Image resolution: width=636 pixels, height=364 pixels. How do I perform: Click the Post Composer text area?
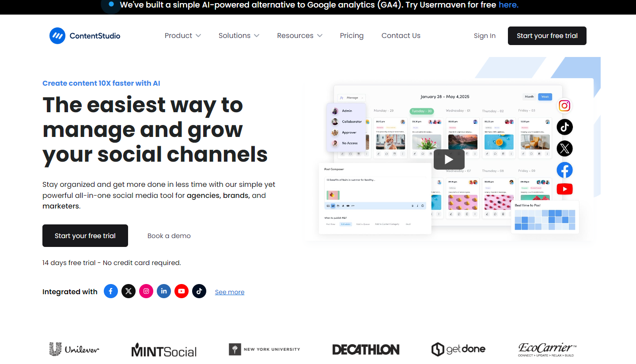[x=375, y=189]
